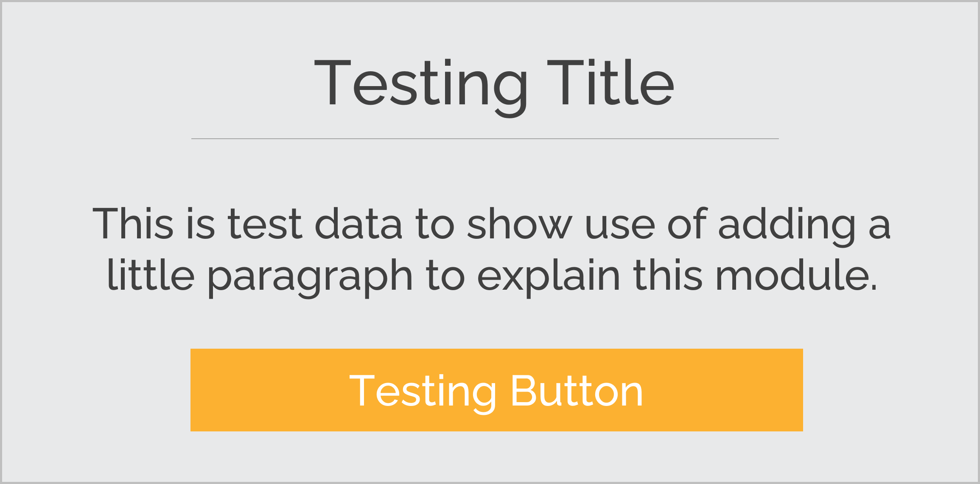Click the word "adding" in the paragraph
980x484 pixels.
787,227
